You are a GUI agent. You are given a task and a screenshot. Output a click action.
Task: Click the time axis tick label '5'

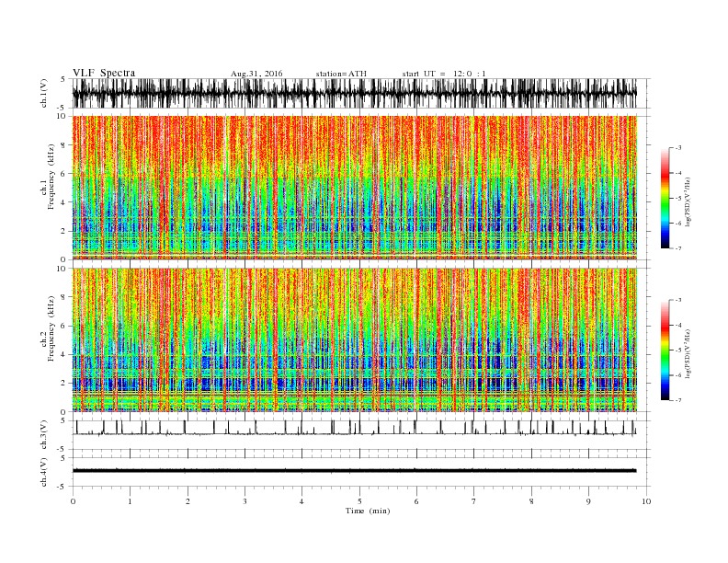click(x=359, y=501)
